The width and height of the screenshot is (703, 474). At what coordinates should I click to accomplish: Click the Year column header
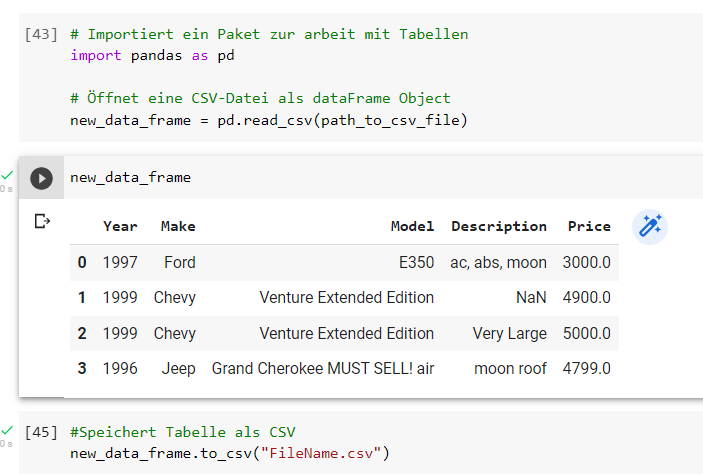click(120, 226)
